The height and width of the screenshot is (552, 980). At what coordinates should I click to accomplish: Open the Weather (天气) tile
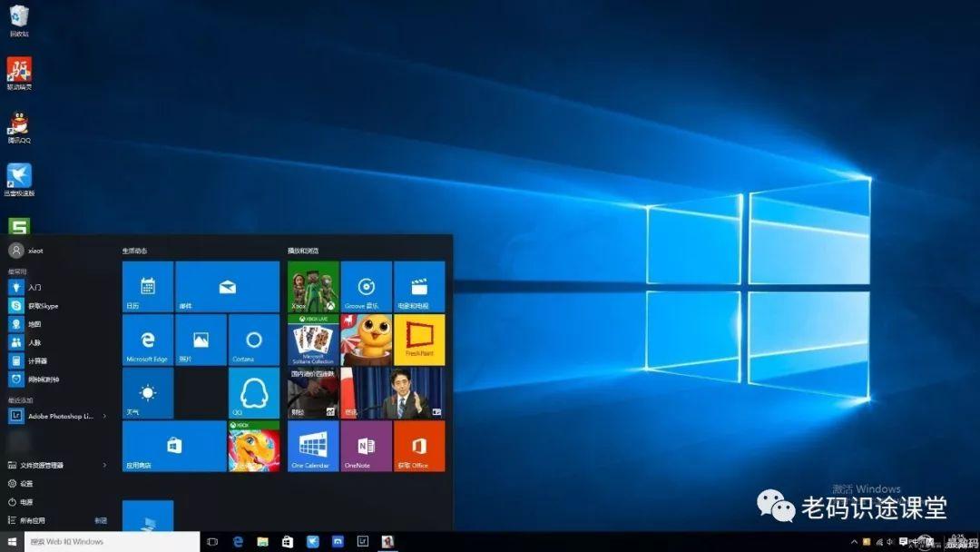coord(147,392)
